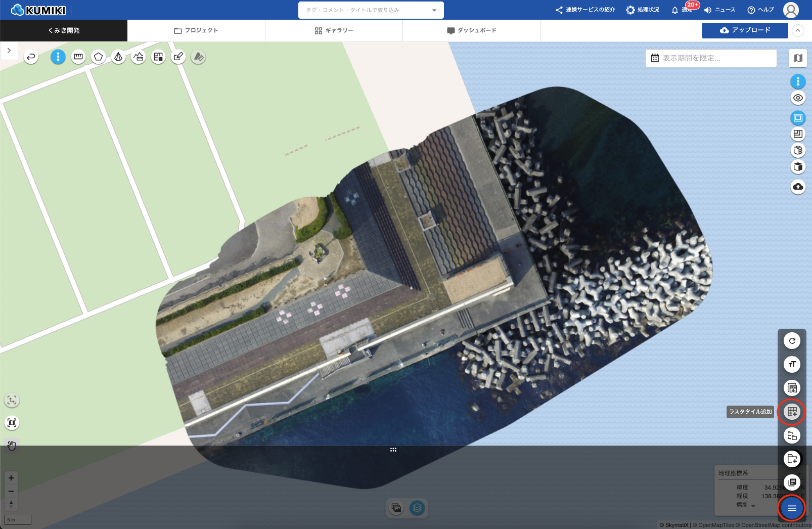Collapse header using the up chevron button
The image size is (812, 529).
[798, 30]
